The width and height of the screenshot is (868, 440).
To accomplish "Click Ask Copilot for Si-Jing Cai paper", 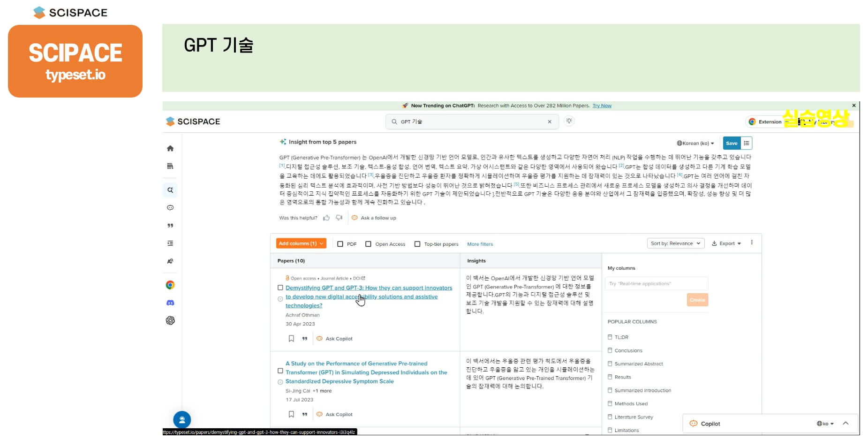I will tap(334, 414).
